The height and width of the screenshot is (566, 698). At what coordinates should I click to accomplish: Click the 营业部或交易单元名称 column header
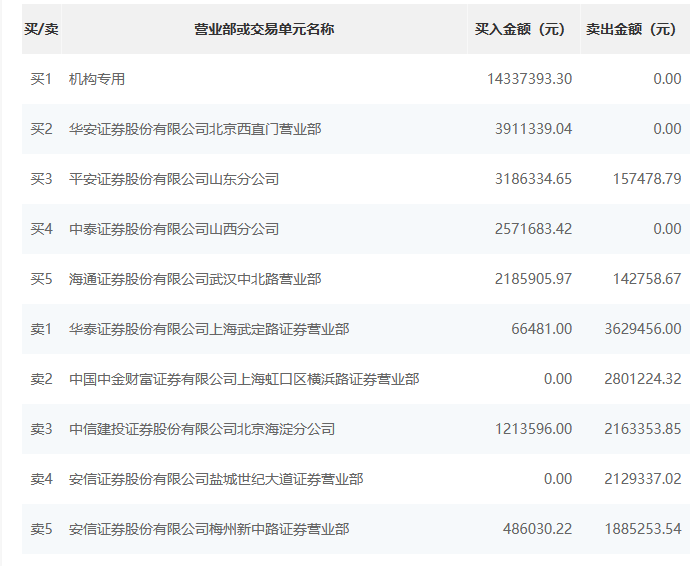(264, 29)
